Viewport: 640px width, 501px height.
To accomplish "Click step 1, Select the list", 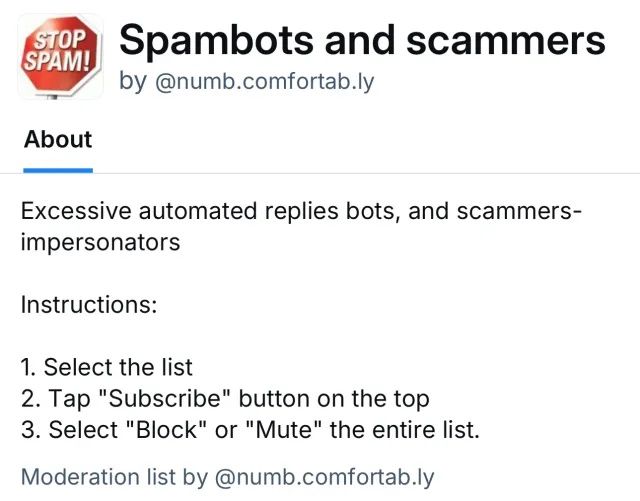I will pos(107,367).
